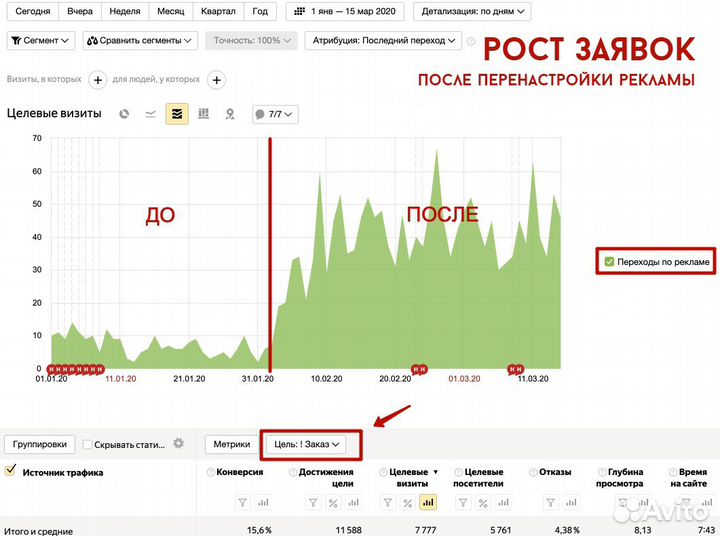This screenshot has width=720, height=536.
Task: Switch to pie chart view
Action: (124, 114)
